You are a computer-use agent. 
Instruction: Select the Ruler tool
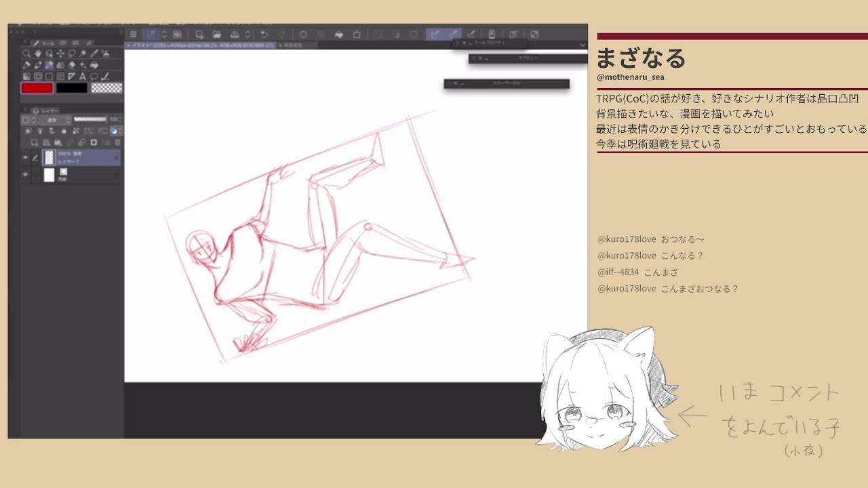coord(71,77)
